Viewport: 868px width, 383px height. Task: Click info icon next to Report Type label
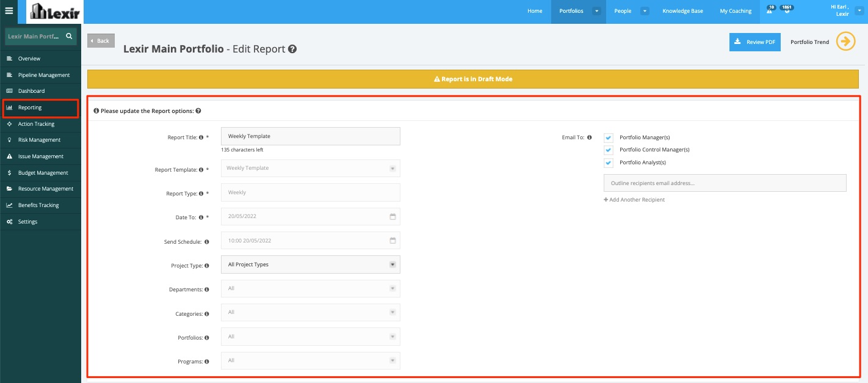[x=201, y=194]
